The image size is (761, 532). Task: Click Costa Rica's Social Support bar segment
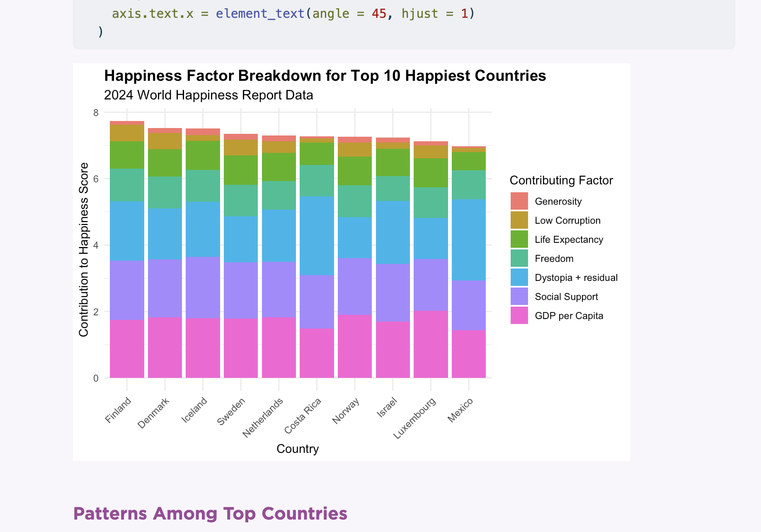[317, 302]
